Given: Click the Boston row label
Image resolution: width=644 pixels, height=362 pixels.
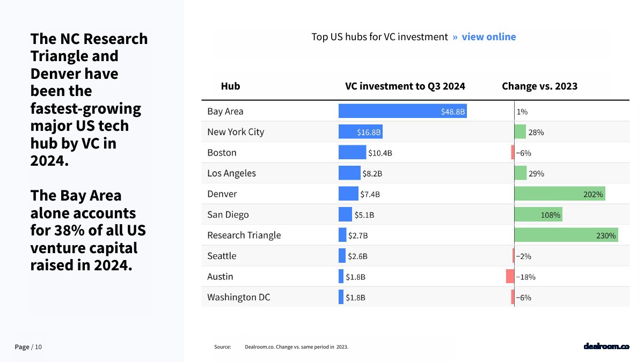Looking at the screenshot, I should tap(222, 153).
